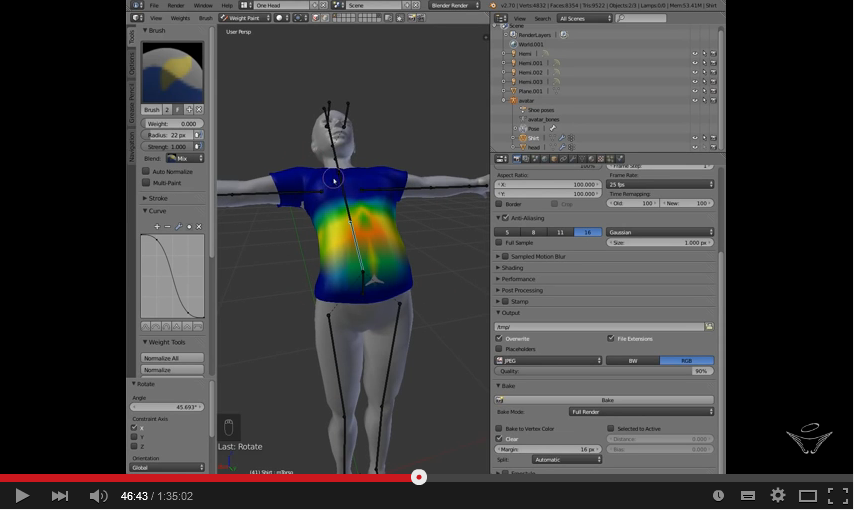Open the Modifiers properties wrench tab
854x510 pixels.
coord(572,159)
